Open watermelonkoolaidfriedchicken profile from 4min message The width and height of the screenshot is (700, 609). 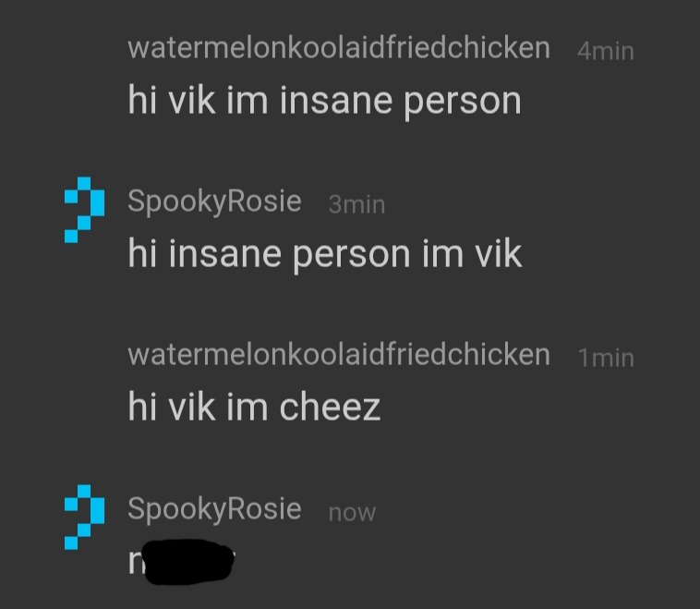pos(339,48)
